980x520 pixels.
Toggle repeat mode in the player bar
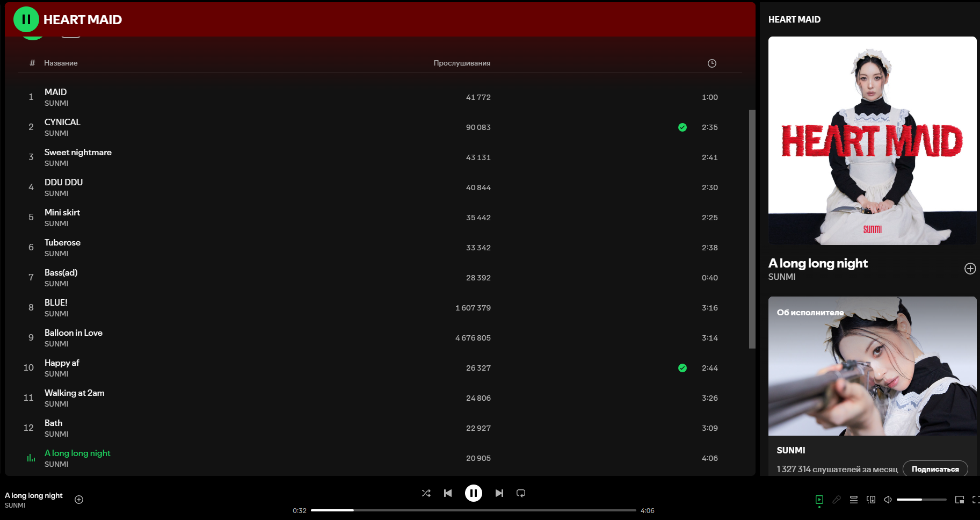(521, 493)
